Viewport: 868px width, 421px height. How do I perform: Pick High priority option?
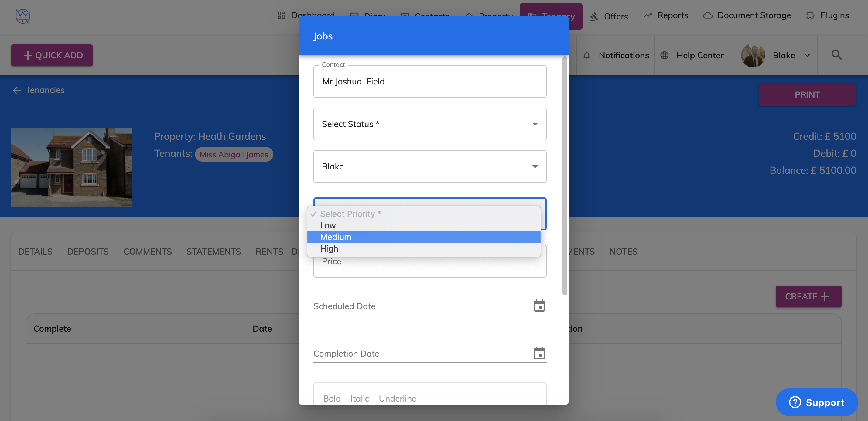(329, 248)
